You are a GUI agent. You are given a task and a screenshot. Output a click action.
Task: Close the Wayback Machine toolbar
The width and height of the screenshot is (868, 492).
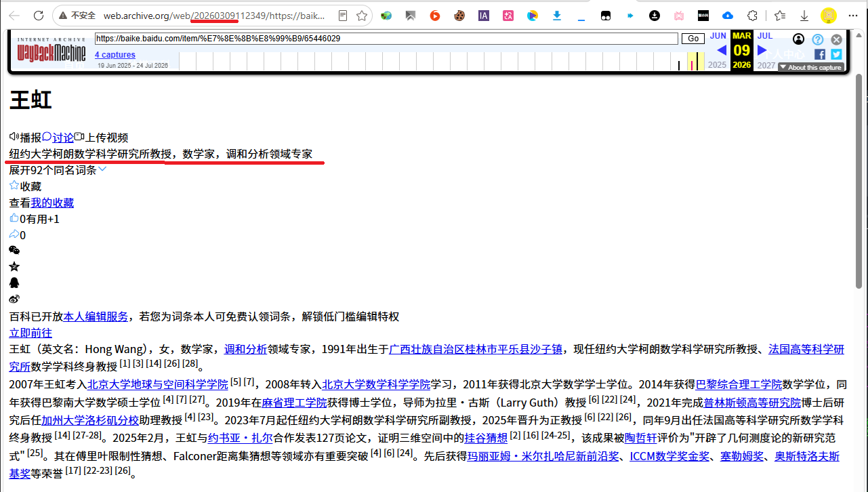[837, 39]
